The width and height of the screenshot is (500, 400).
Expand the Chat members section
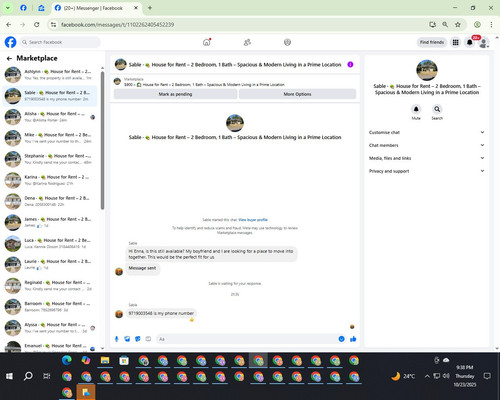pos(427,145)
